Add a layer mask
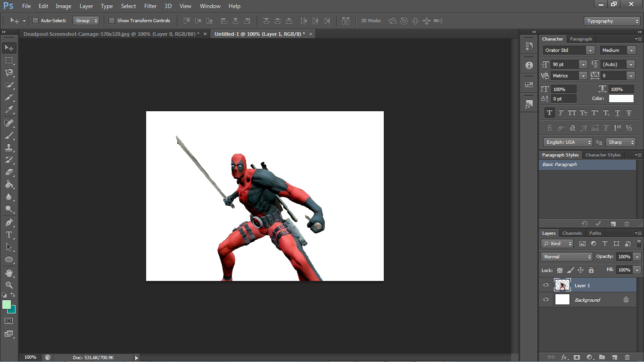This screenshot has height=362, width=644. click(x=577, y=357)
